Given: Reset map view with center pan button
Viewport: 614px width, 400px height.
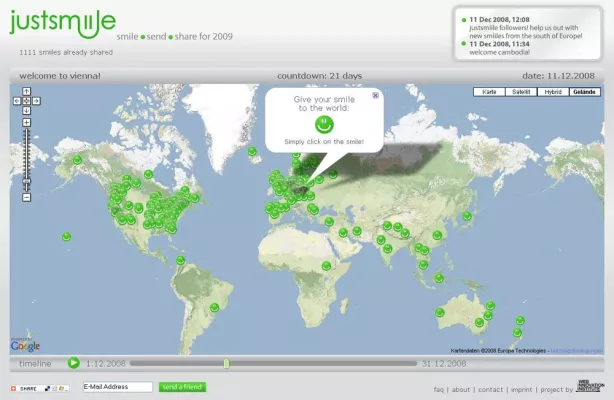Looking at the screenshot, I should (x=26, y=101).
